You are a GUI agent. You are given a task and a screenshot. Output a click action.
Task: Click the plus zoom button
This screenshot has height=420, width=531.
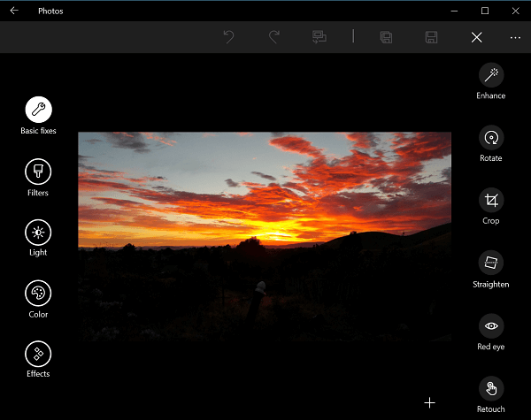click(x=429, y=402)
